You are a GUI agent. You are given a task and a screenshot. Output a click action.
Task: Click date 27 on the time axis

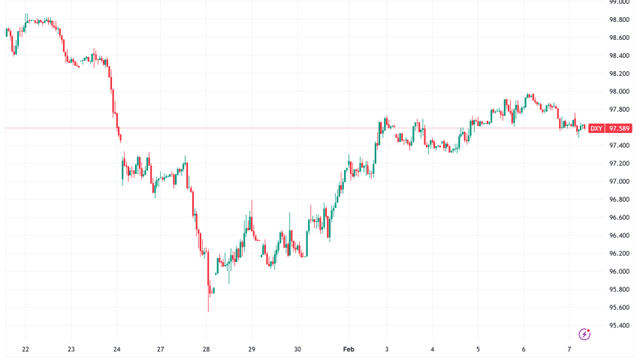coord(162,350)
